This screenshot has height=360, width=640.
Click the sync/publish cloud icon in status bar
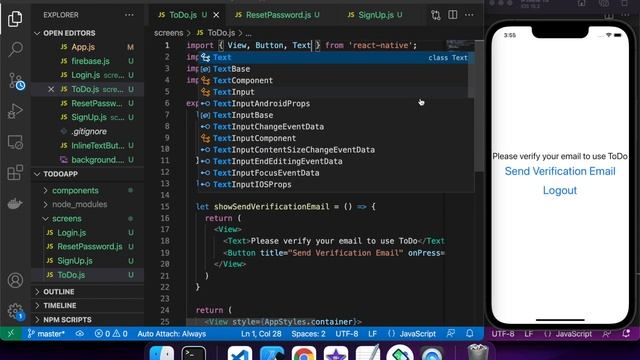tap(80, 334)
